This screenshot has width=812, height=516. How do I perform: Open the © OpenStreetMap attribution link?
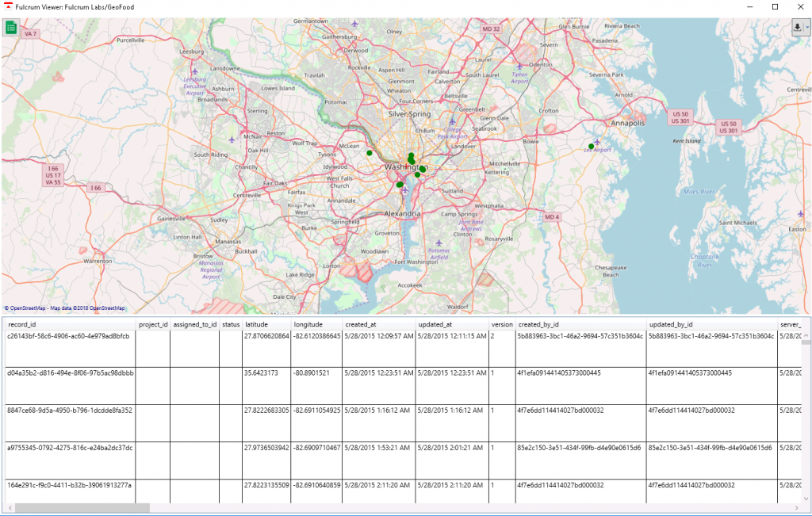click(x=25, y=308)
